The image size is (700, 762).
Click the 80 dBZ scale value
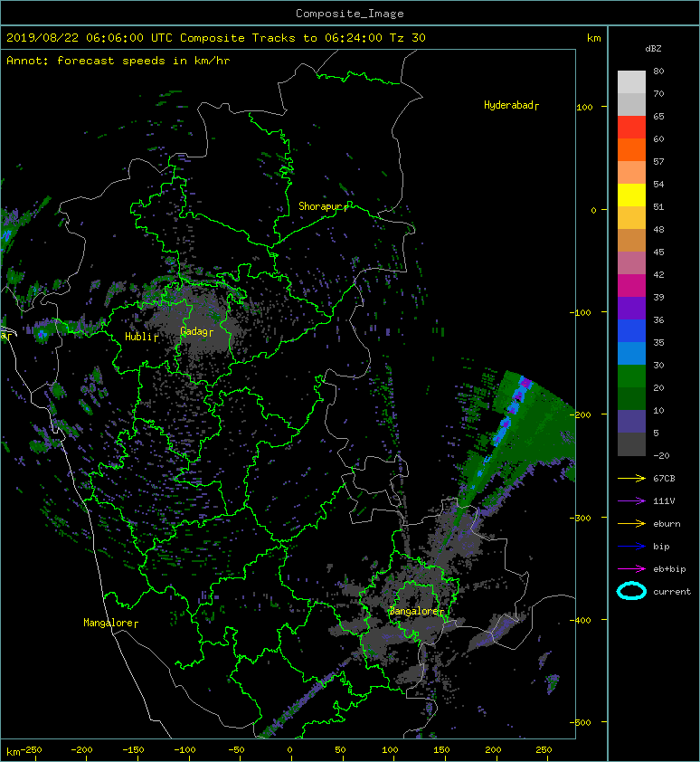pos(658,71)
